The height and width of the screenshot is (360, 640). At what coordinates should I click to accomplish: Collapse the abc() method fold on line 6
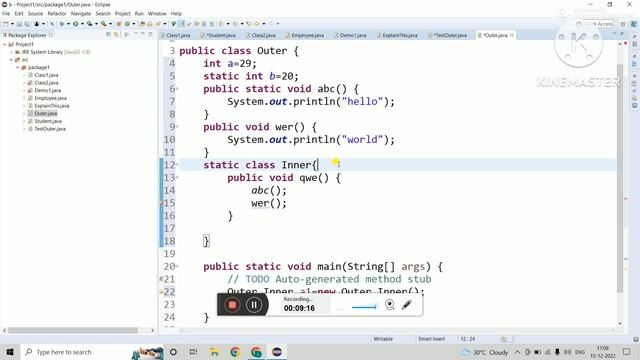point(177,89)
